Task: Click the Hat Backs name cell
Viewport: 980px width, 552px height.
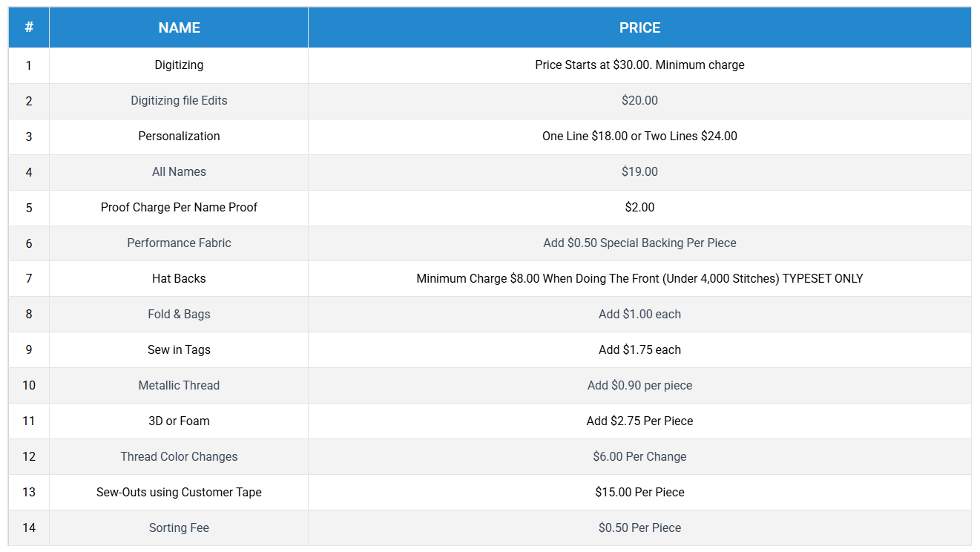Action: coord(179,279)
